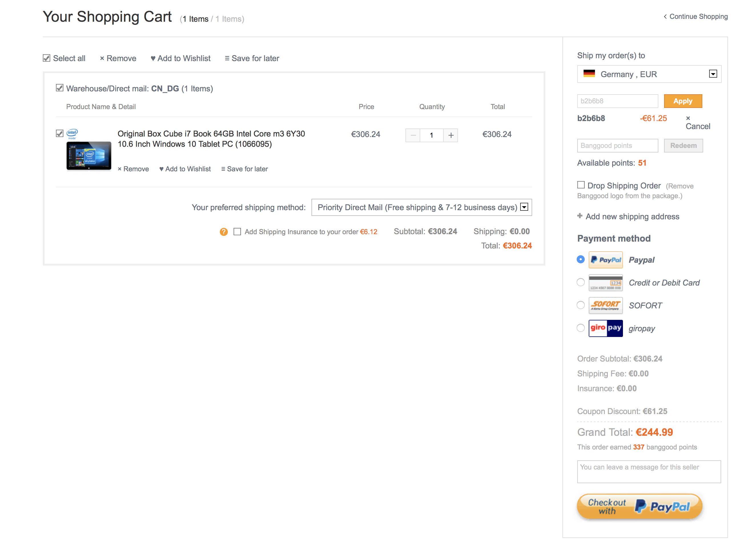Screen dimensions: 756x550
Task: Click the plus icon for new shipping address
Action: [x=580, y=216]
